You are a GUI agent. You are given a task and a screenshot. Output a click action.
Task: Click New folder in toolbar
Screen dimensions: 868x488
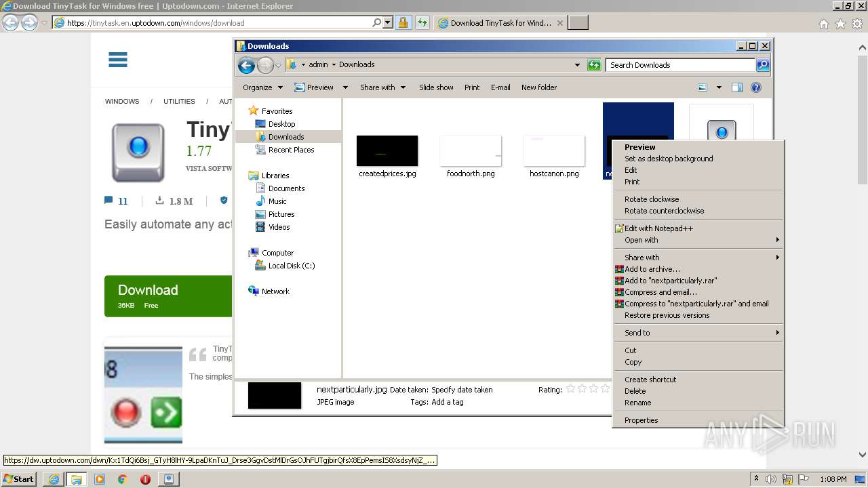(539, 87)
